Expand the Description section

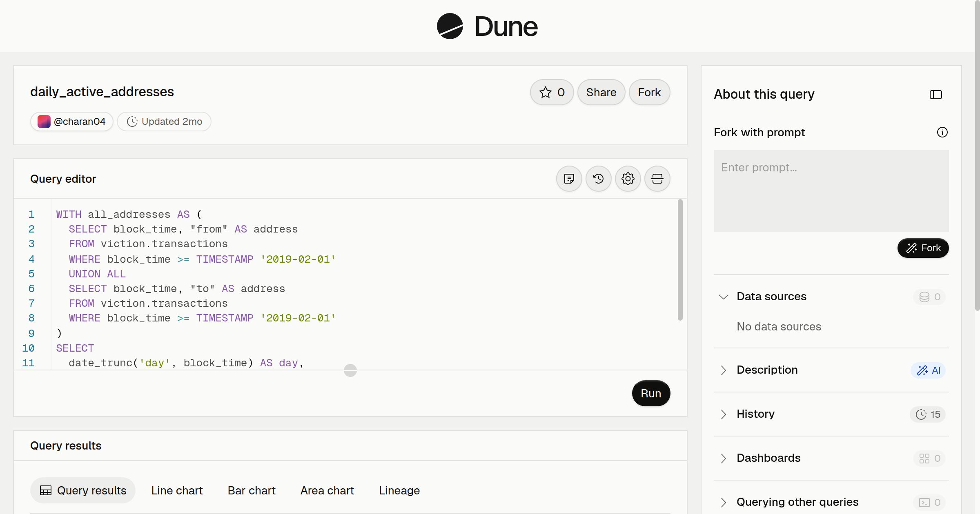tap(724, 370)
